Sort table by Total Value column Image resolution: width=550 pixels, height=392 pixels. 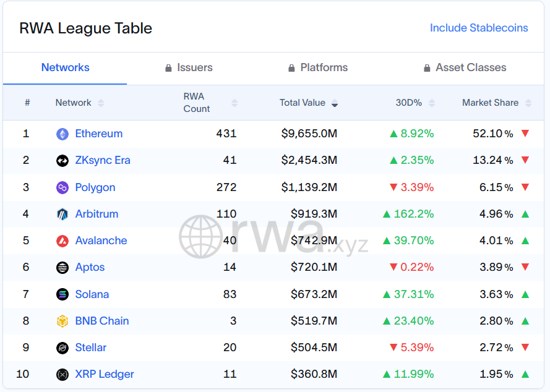(x=335, y=103)
